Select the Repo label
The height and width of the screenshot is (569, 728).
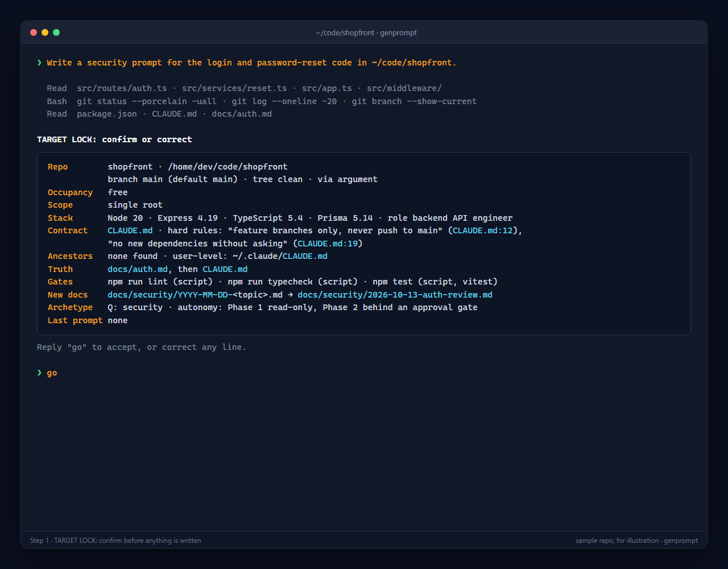coord(57,167)
